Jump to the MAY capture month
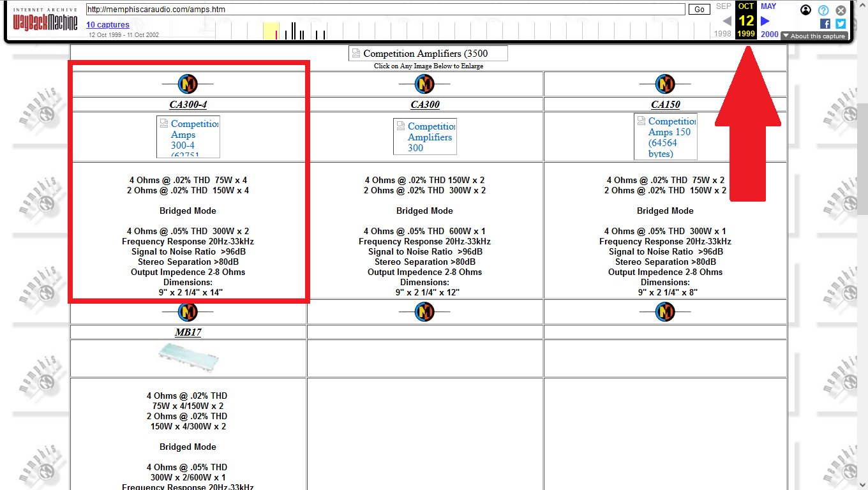 click(768, 6)
